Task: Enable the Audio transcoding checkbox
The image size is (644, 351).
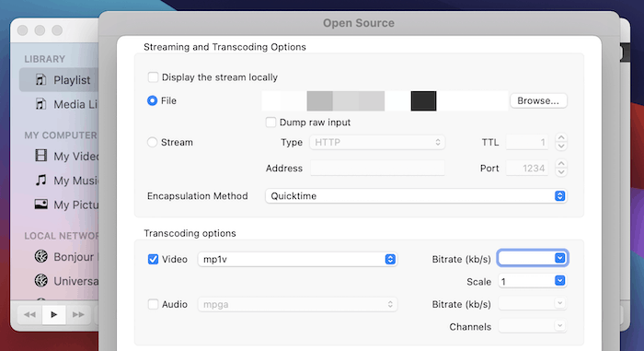Action: click(153, 304)
